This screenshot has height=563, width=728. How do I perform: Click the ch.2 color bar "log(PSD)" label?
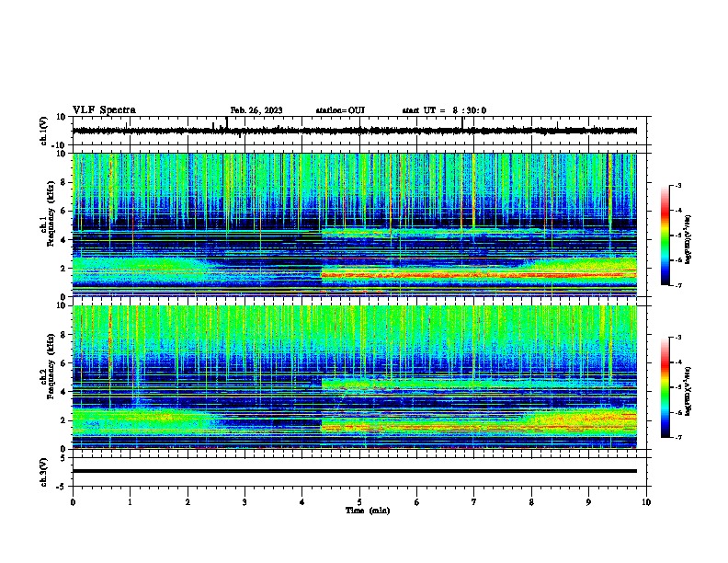688,391
